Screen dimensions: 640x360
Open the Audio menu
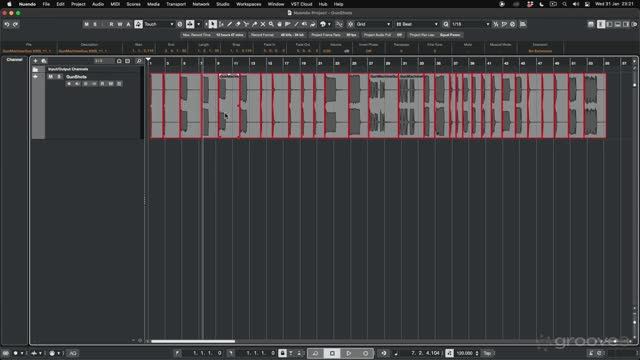[x=98, y=4]
